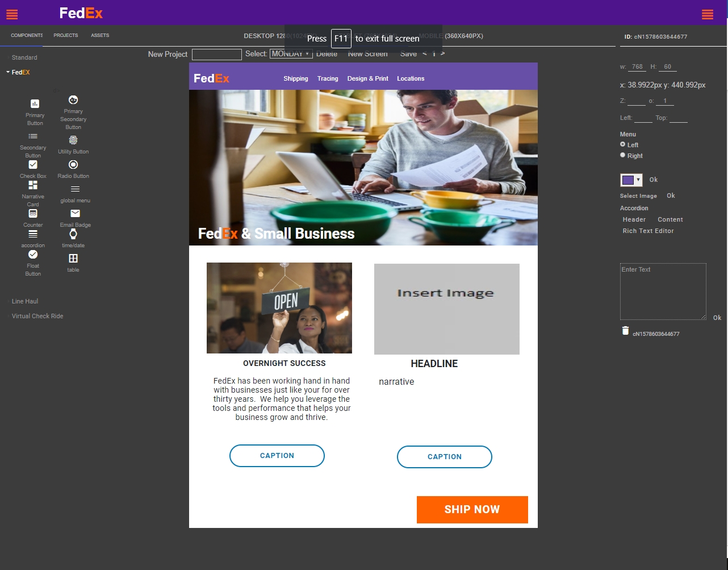The image size is (728, 570).
Task: Open the purple color picker dropdown arrow
Action: 638,180
